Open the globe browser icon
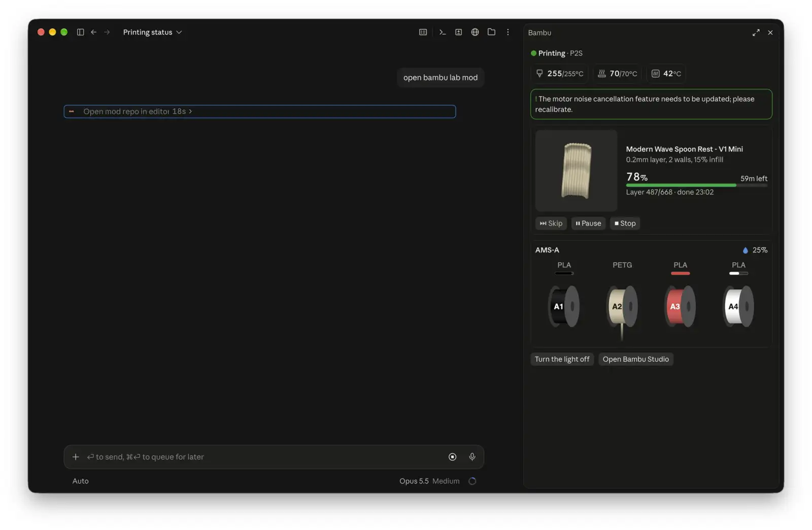Image resolution: width=812 pixels, height=530 pixels. click(x=475, y=32)
